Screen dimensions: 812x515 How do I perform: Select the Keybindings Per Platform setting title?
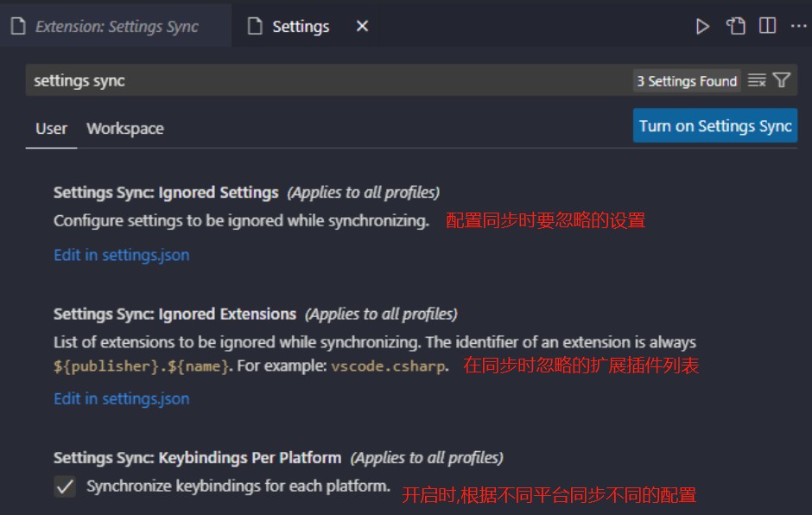click(x=197, y=457)
